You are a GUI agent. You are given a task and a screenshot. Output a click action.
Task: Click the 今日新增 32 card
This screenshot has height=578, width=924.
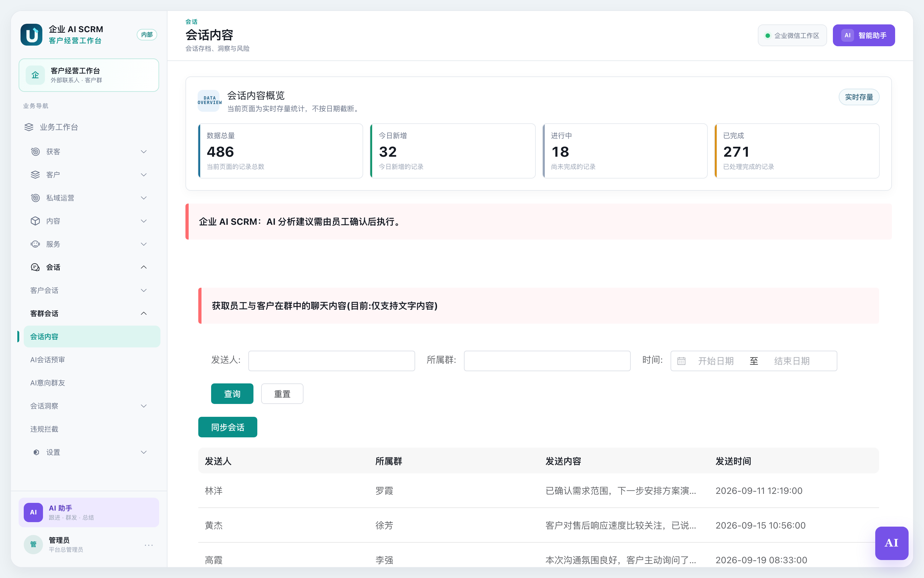coord(452,151)
